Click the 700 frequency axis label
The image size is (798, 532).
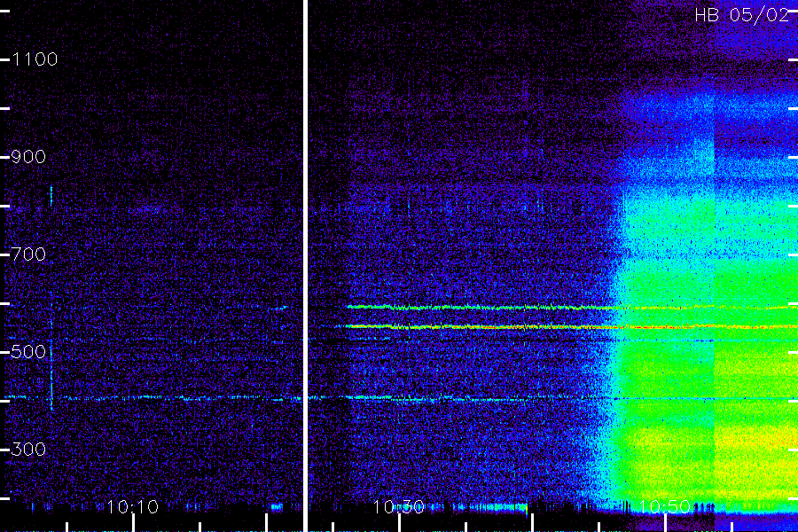point(28,254)
